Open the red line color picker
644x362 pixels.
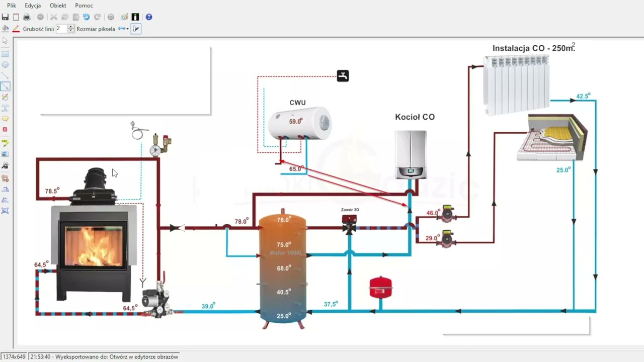[16, 29]
